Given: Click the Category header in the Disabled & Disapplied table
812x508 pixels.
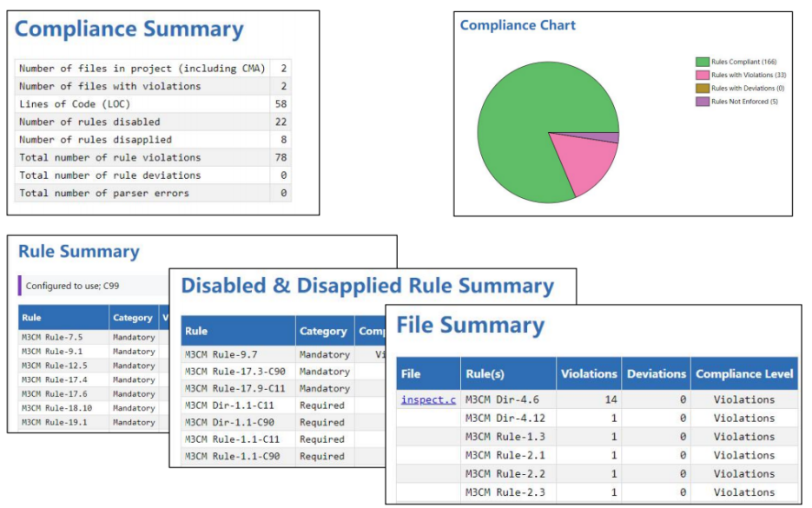Looking at the screenshot, I should 323,331.
